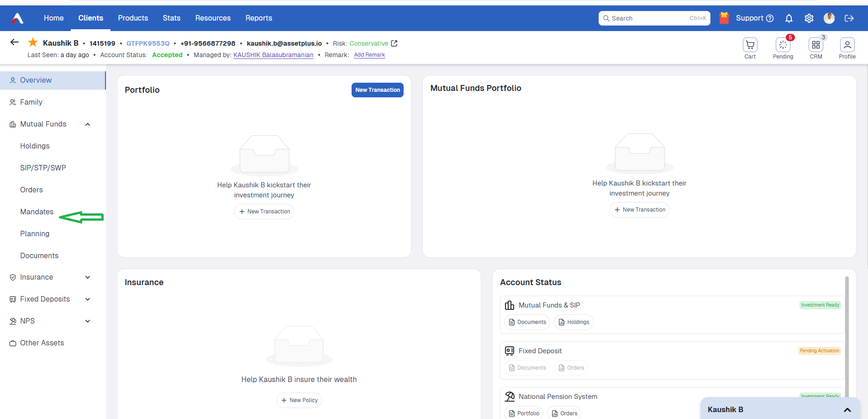Expand the Fixed Deposits sidebar section
The image size is (868, 419).
88,299
